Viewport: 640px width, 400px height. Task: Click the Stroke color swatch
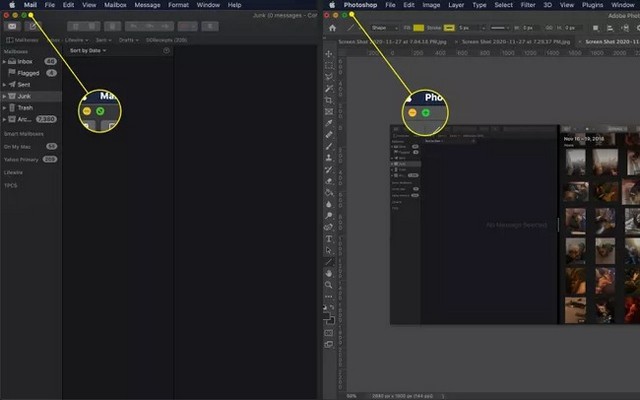pyautogui.click(x=449, y=28)
